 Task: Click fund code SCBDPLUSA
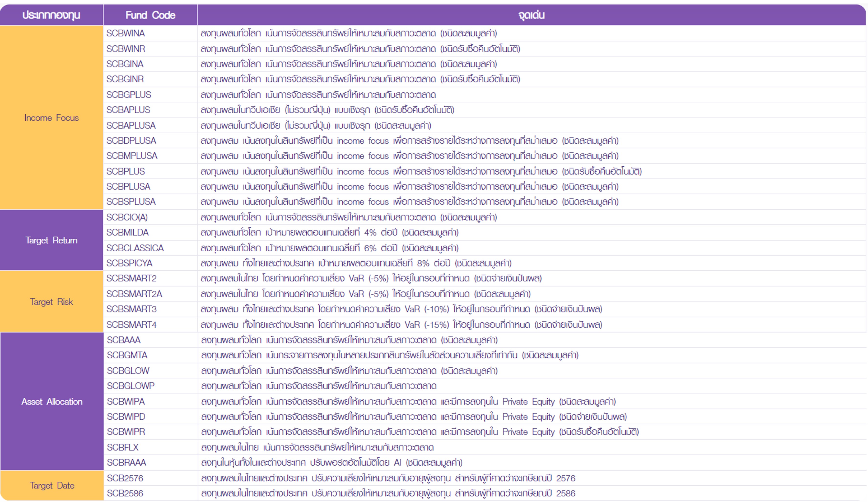131,140
